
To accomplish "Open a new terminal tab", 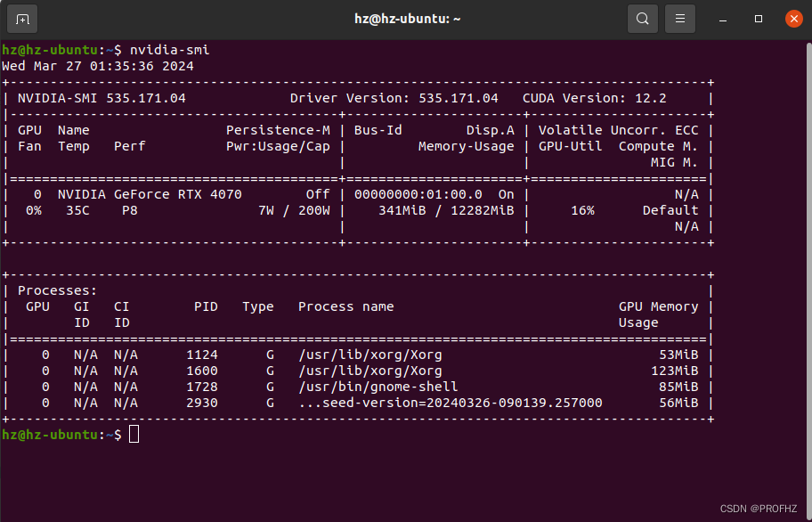I will point(22,20).
